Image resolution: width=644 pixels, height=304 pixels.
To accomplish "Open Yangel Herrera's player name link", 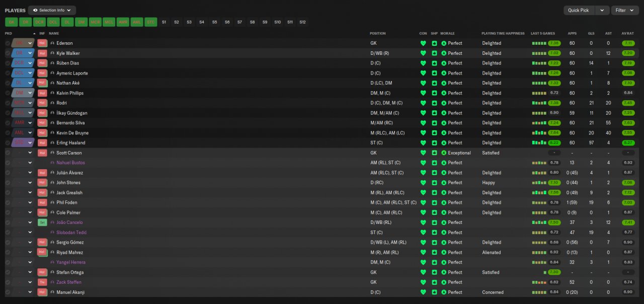I will pos(71,262).
